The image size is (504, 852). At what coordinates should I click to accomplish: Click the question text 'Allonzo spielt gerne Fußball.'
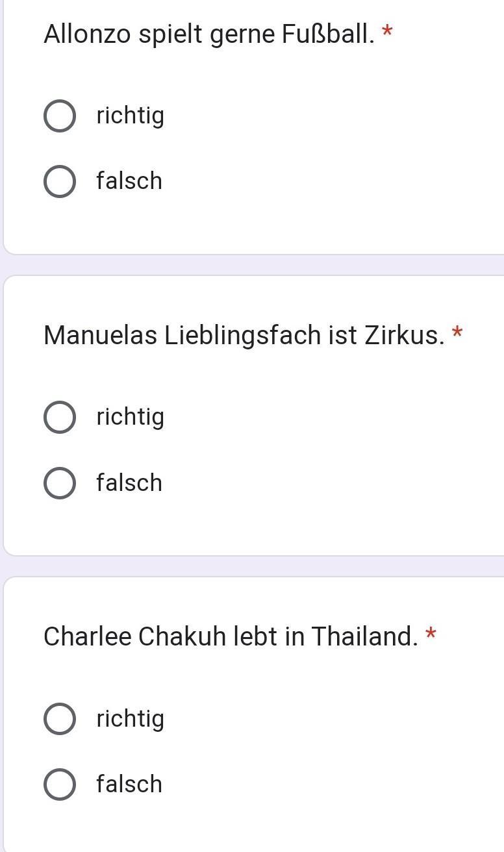pyautogui.click(x=208, y=34)
